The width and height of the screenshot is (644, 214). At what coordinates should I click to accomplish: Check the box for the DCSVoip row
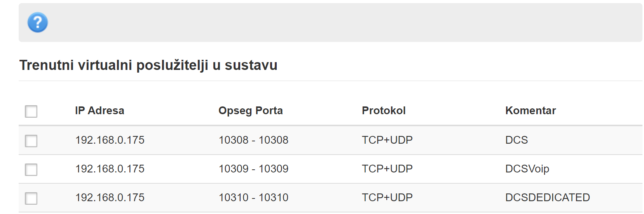coord(31,169)
